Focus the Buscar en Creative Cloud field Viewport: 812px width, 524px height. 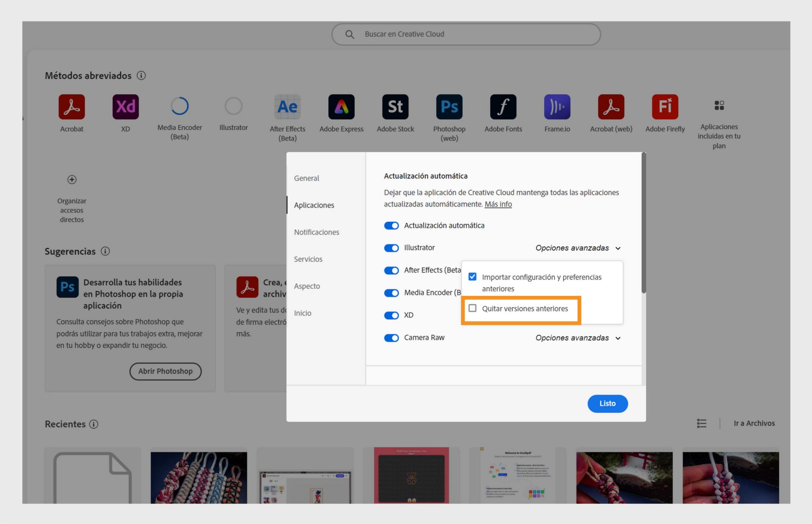coord(465,34)
